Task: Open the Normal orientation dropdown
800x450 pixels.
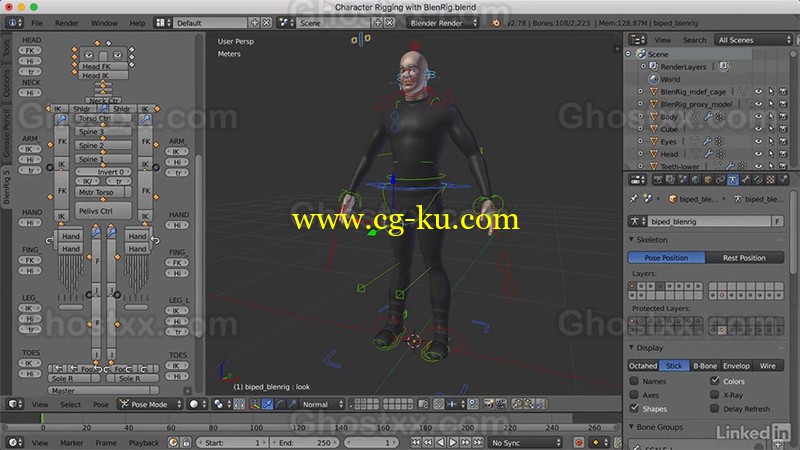Action: (x=322, y=404)
